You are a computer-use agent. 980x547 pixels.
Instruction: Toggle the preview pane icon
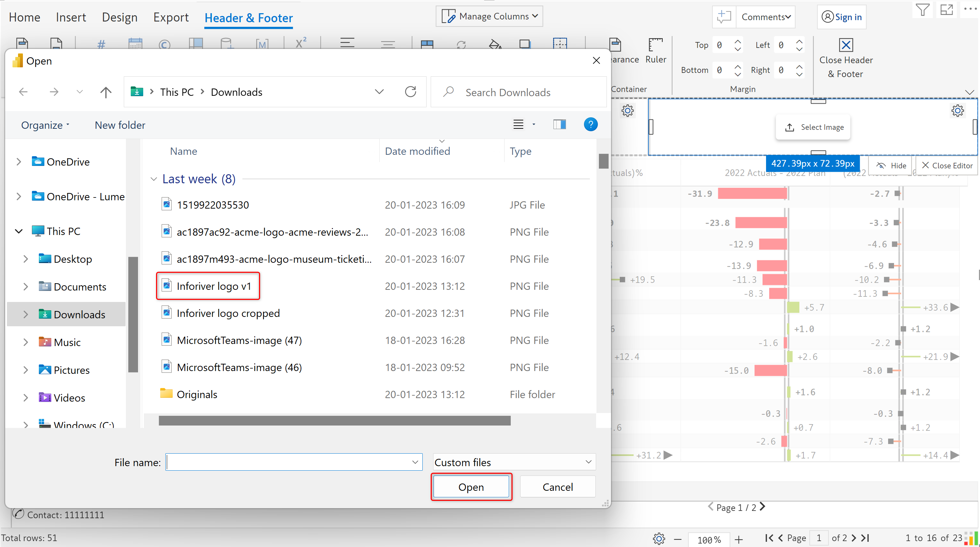(559, 125)
